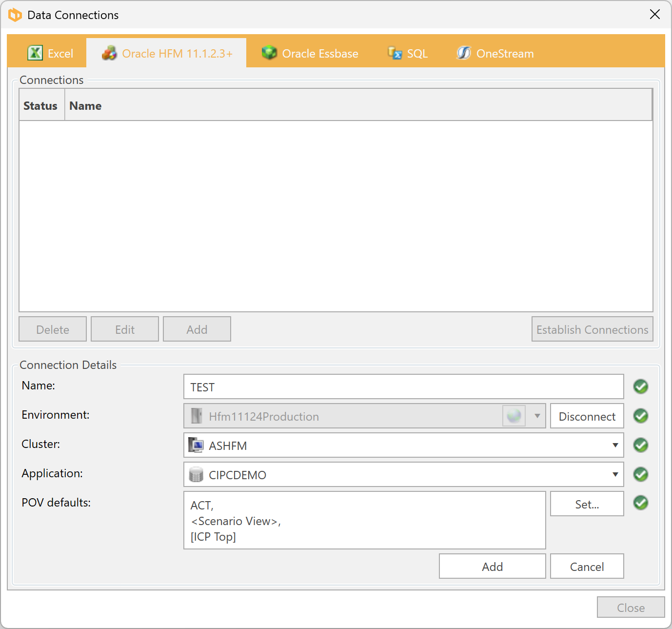Click the Status column header
The width and height of the screenshot is (672, 629).
point(41,105)
